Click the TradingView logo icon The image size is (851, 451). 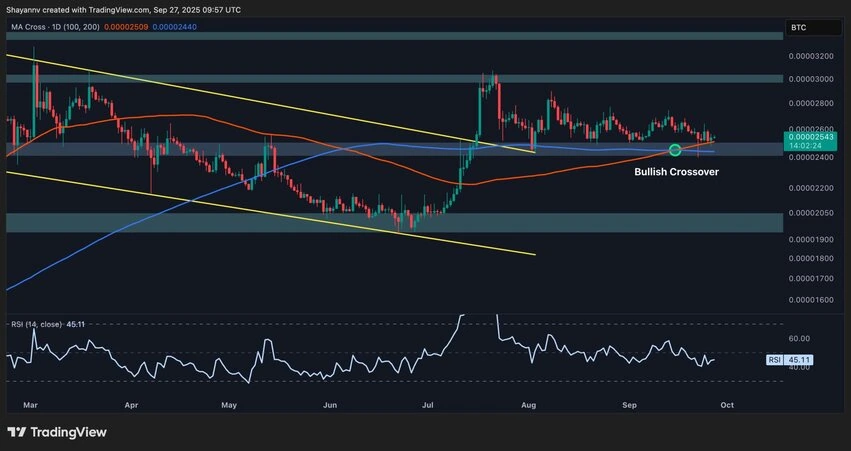click(x=18, y=431)
